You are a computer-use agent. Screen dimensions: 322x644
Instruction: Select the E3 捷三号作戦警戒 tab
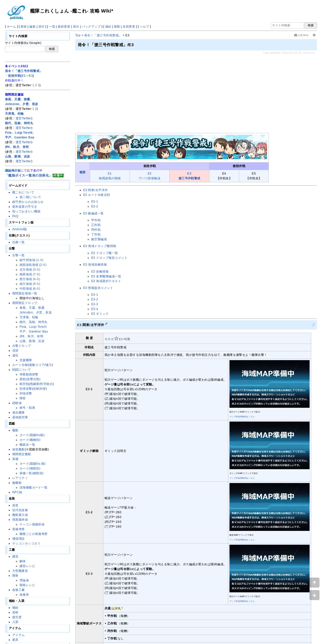[x=189, y=176]
